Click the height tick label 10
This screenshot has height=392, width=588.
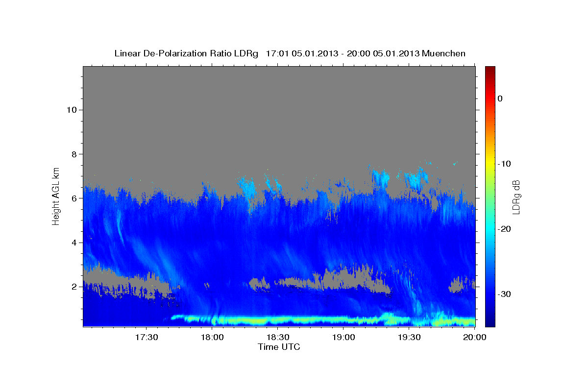coord(72,110)
